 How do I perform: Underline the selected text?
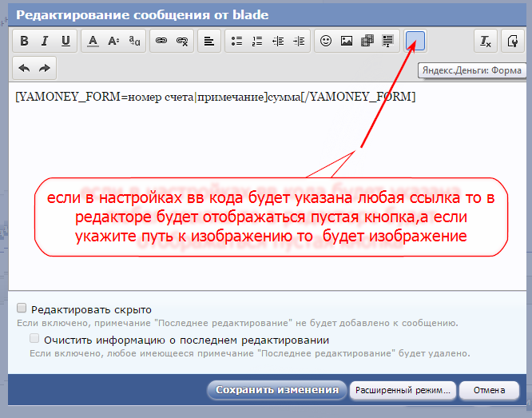pyautogui.click(x=66, y=41)
